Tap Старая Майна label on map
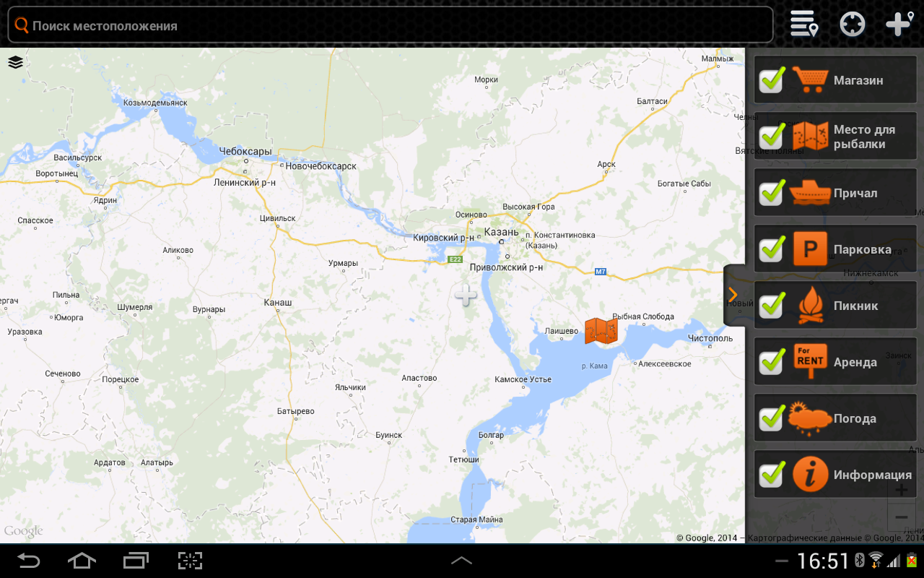924x578 pixels. coord(476,519)
